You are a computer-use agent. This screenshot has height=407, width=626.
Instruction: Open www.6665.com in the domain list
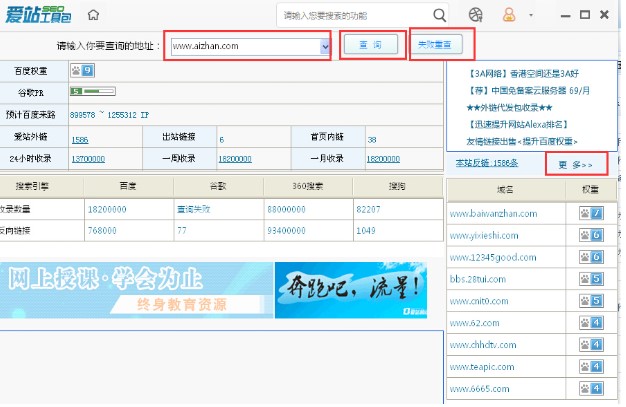click(x=479, y=389)
